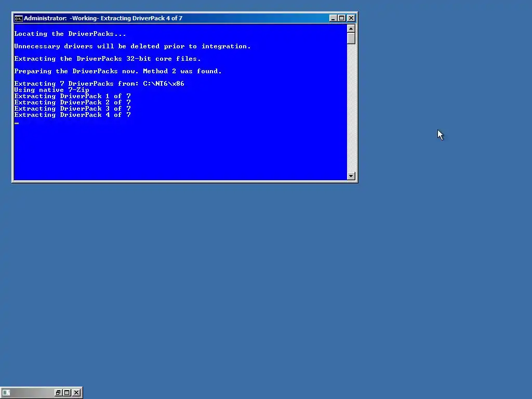Click the minimized window's icon at bottom-left
Viewport: 532px width, 399px height.
(6, 393)
